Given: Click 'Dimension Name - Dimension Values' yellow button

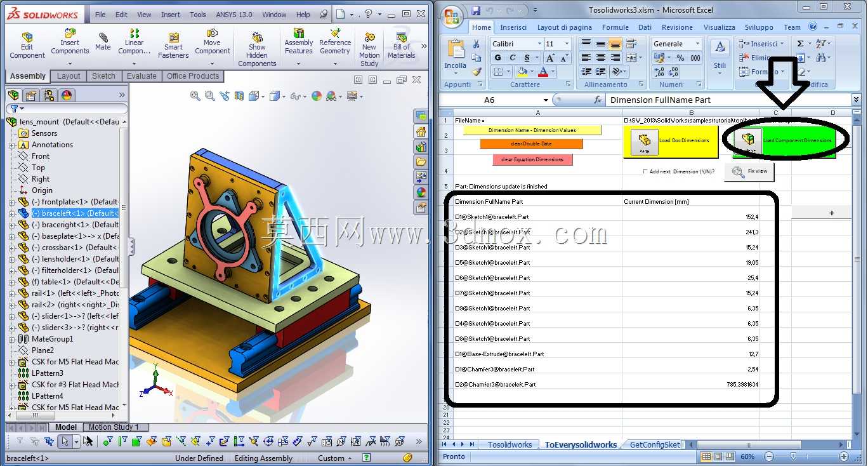Looking at the screenshot, I should (532, 130).
